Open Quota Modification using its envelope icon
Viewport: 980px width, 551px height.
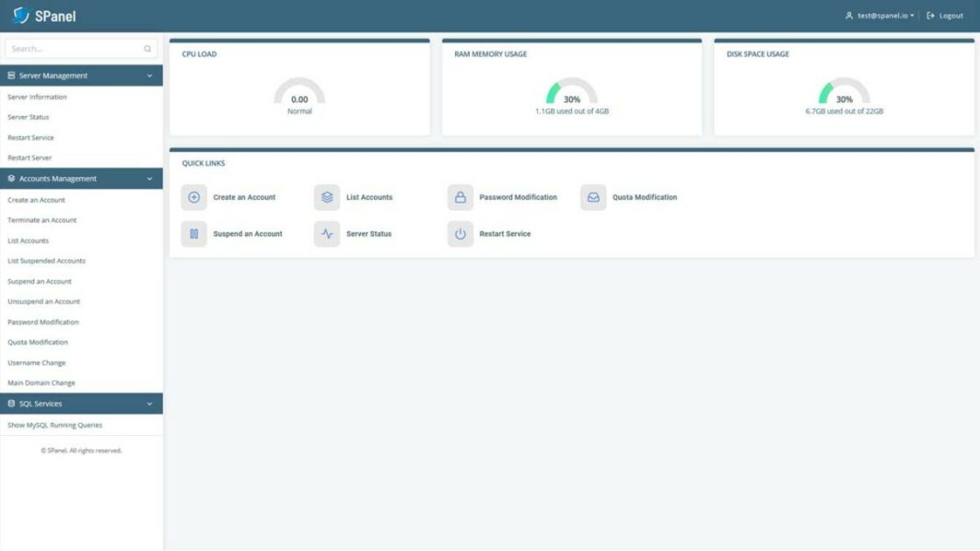[x=593, y=197]
